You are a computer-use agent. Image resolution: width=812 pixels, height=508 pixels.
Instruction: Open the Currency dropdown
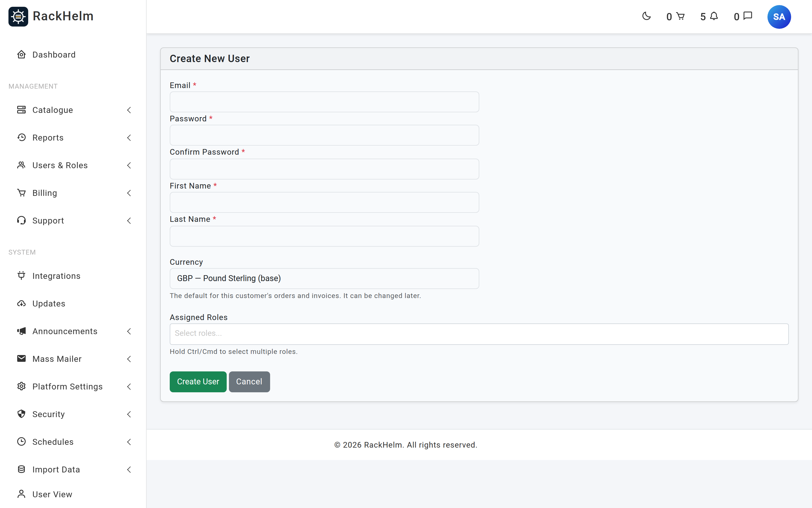pyautogui.click(x=324, y=278)
